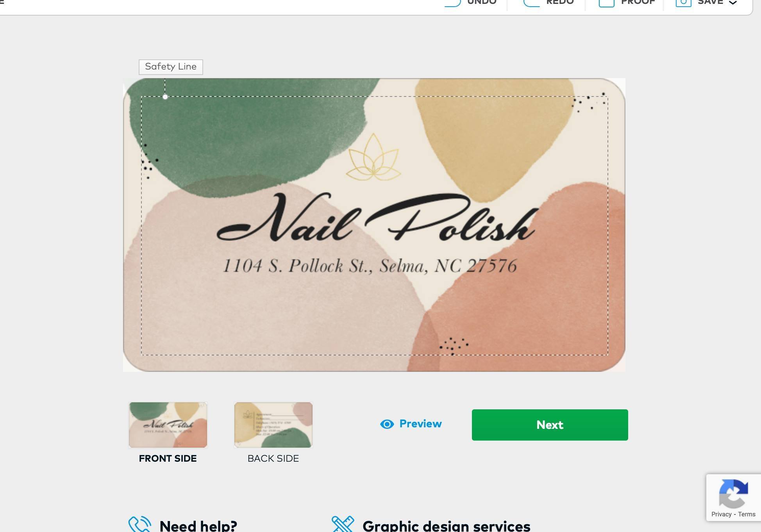Open the reCAPTCHA Privacy link
Screen dimensions: 761x532
(x=721, y=514)
